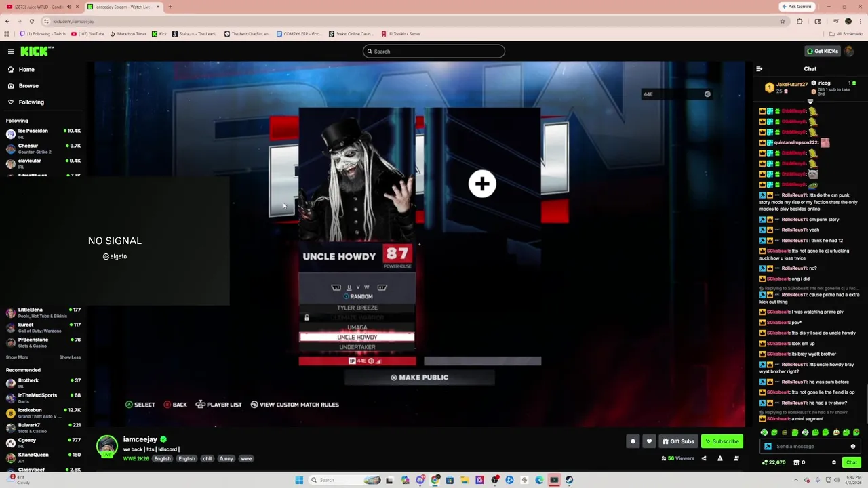Open the IRLToolkit Server bookmark

tap(400, 34)
